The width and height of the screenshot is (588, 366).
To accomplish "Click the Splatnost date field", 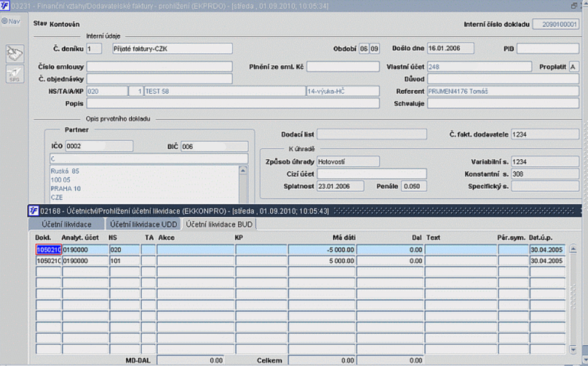I will click(340, 186).
